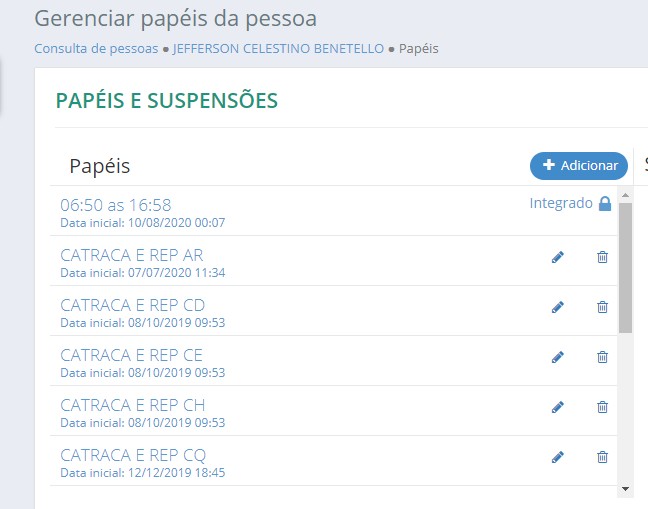Select the CATRACA E REP AR entry name
Screen dimensions: 648x509
point(132,255)
